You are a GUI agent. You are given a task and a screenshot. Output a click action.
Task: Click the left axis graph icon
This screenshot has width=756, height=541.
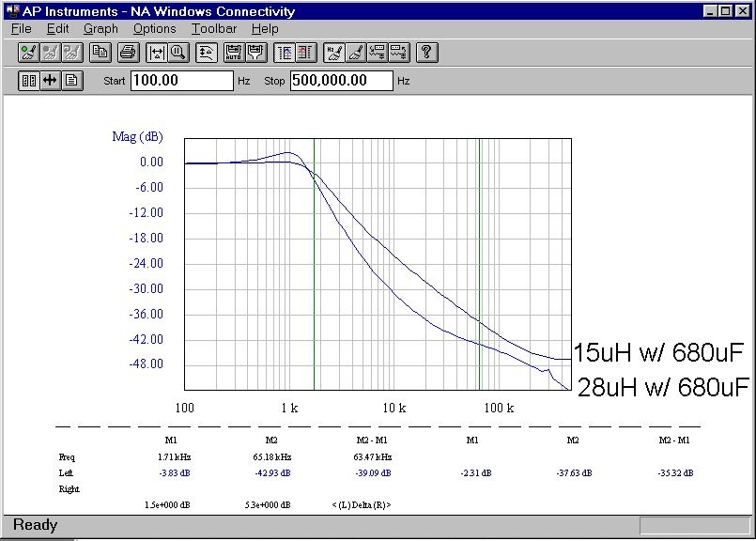(285, 53)
